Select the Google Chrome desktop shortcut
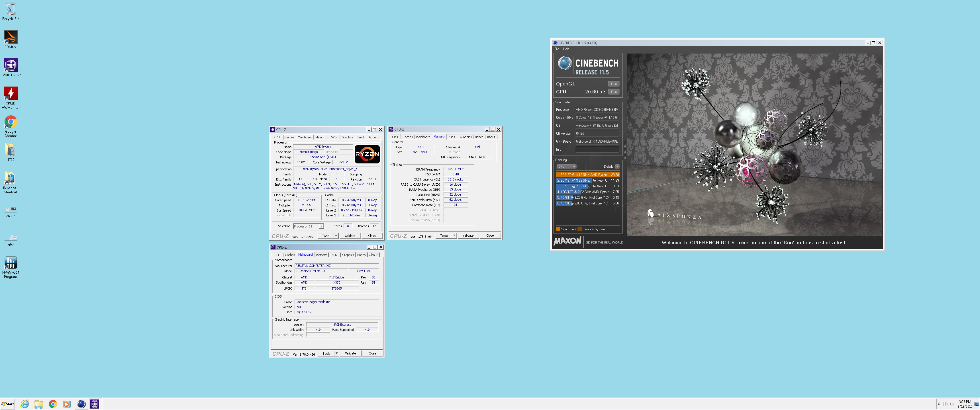This screenshot has height=410, width=980. point(11,126)
